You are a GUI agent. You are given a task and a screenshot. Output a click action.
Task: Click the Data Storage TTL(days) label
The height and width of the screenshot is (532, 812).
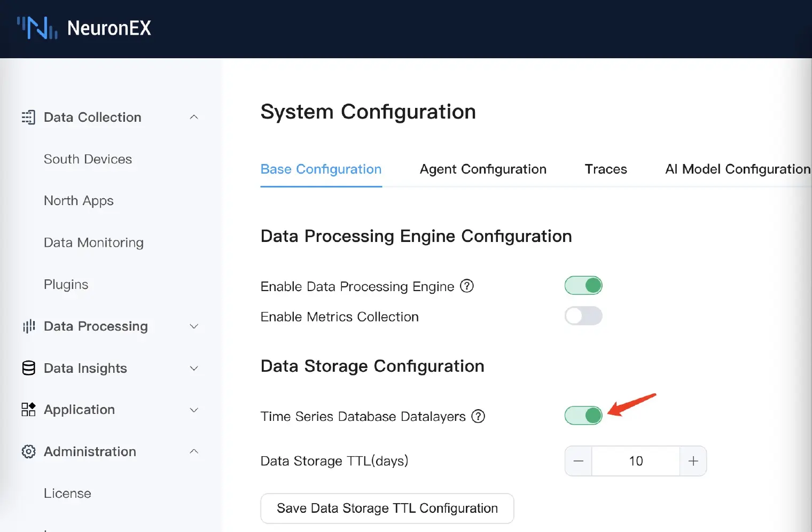pos(334,461)
